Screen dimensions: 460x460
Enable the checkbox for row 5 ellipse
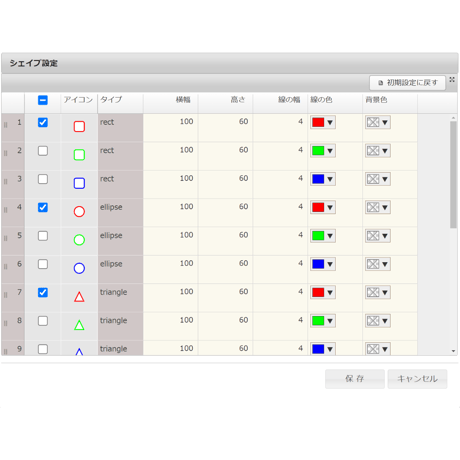click(43, 236)
